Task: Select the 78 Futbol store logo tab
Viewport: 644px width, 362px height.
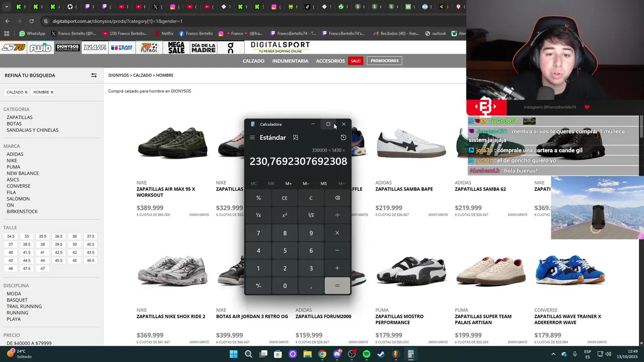Action: click(149, 48)
